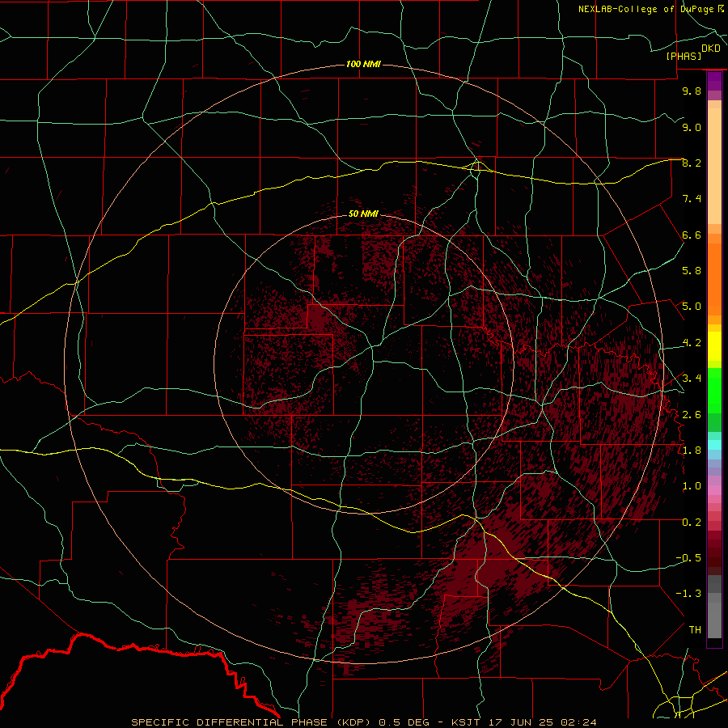Viewport: 728px width, 728px height.
Task: Click the 9.8 value on the color scale
Action: (x=692, y=91)
